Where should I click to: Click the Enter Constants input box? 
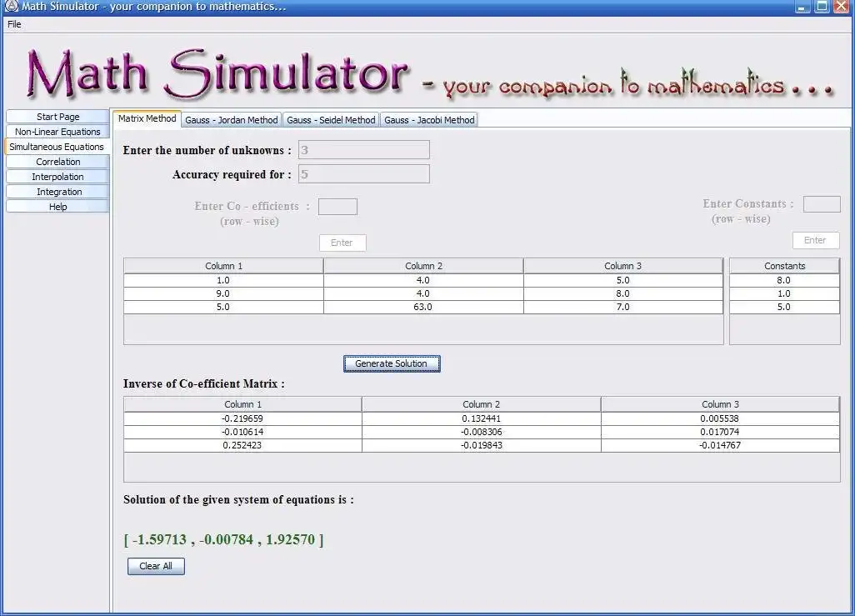click(x=822, y=203)
